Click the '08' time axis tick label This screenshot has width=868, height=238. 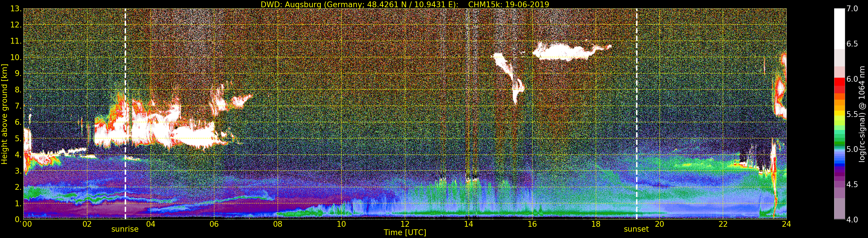pyautogui.click(x=278, y=224)
